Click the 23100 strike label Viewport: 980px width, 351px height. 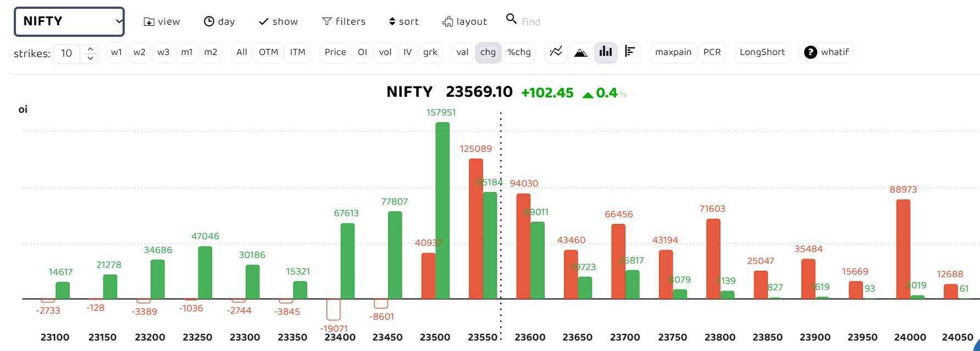55,337
